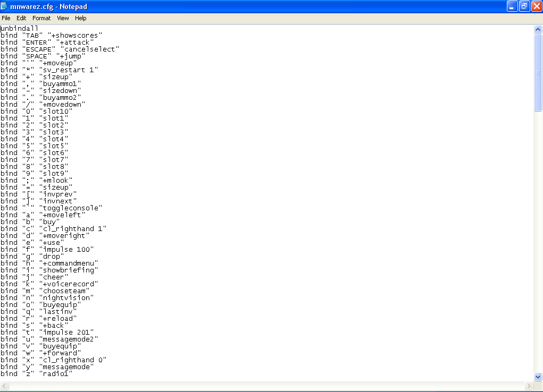Click the text 'toggleconsole'
543x392 pixels.
click(71, 208)
